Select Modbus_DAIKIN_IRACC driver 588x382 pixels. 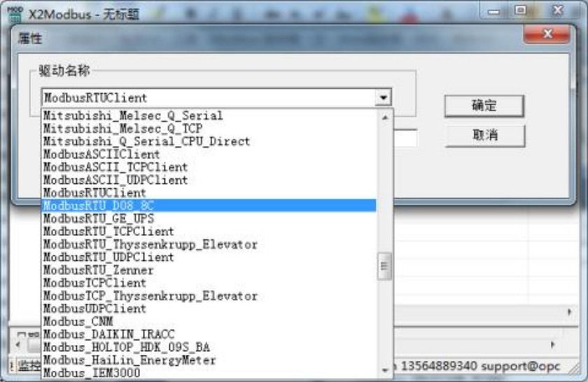(x=209, y=334)
